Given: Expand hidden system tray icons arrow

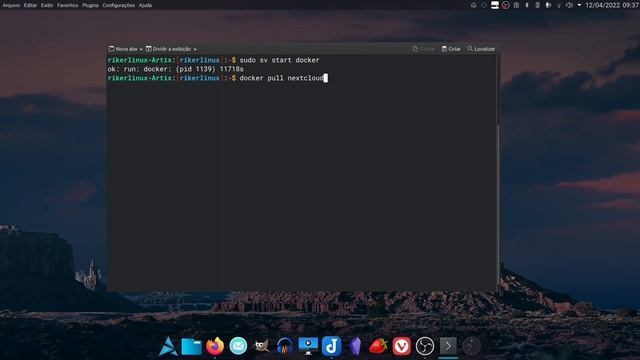Looking at the screenshot, I should coord(579,5).
